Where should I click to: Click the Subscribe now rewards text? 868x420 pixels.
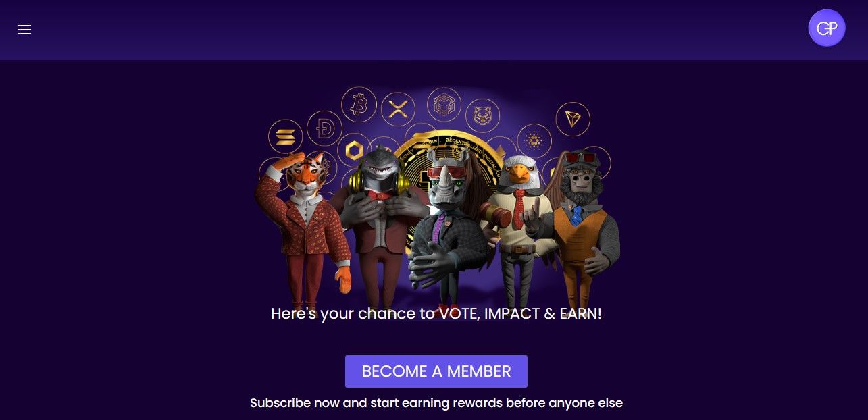tap(436, 403)
